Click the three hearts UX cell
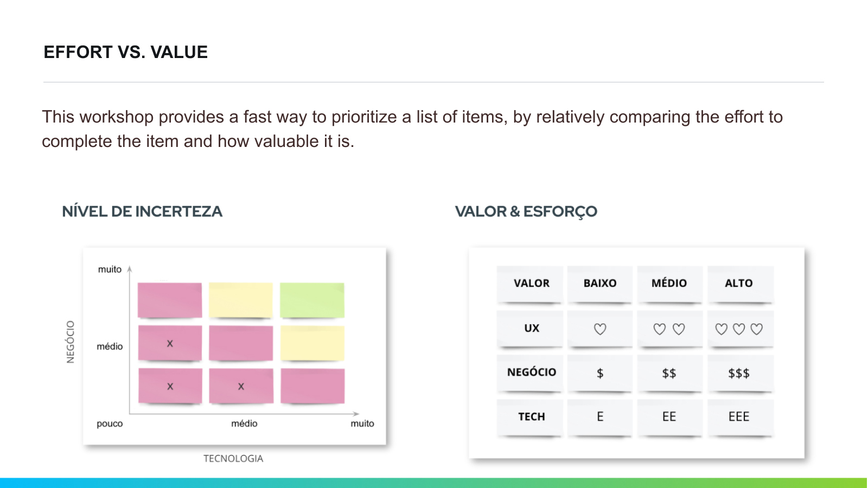 (x=739, y=329)
